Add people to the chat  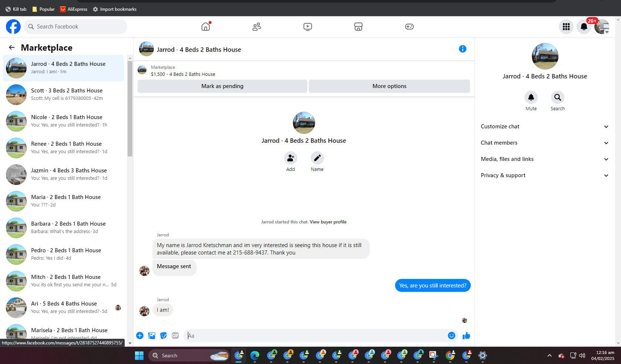pyautogui.click(x=291, y=158)
